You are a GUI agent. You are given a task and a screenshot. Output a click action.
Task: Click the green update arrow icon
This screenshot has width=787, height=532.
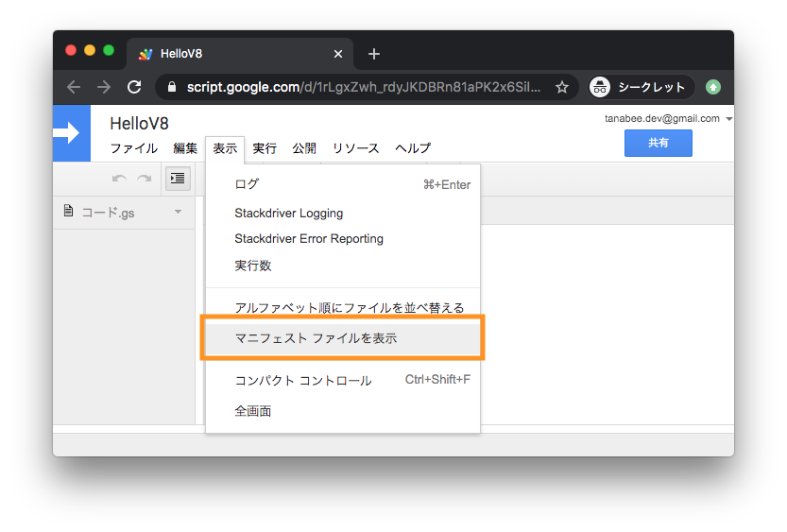713,87
